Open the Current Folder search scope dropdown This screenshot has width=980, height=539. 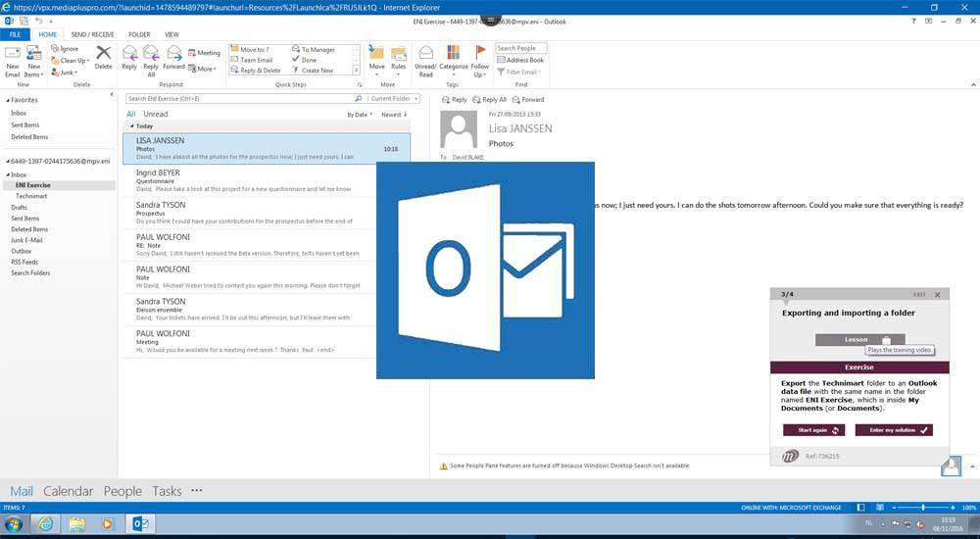(394, 99)
